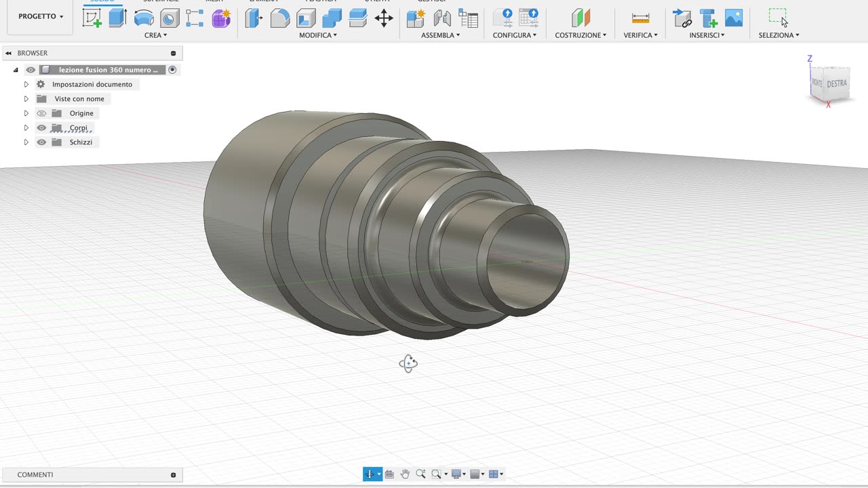Open the ASSEMBLA menu

point(440,35)
